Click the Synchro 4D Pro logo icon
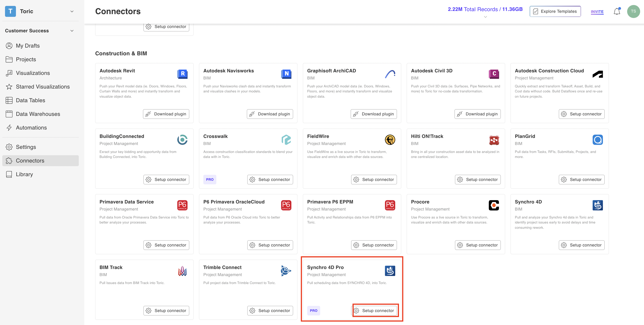This screenshot has width=644, height=325. click(390, 271)
